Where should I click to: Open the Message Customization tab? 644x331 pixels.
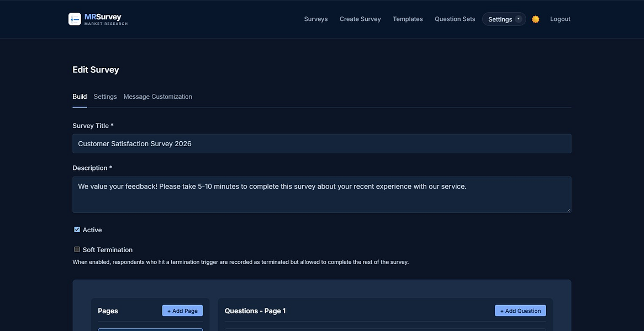click(x=158, y=97)
